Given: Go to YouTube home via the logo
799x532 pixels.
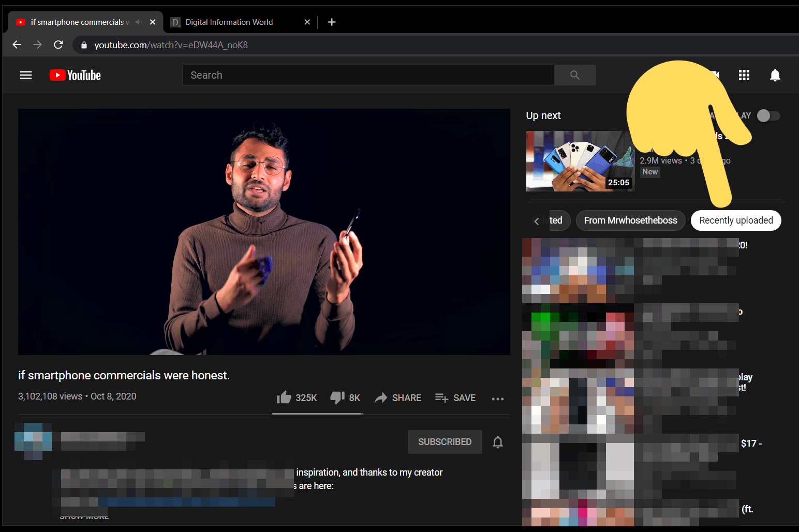Looking at the screenshot, I should (75, 75).
